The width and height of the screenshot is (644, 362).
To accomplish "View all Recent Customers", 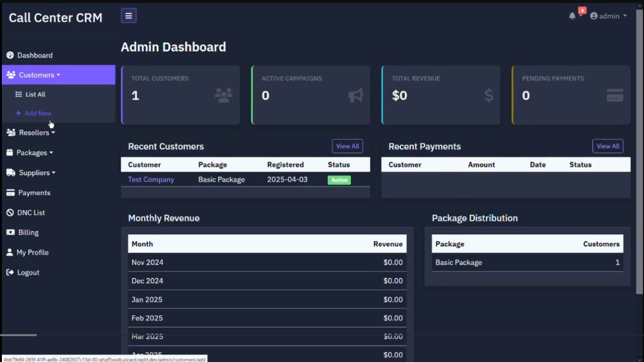I will click(x=347, y=146).
